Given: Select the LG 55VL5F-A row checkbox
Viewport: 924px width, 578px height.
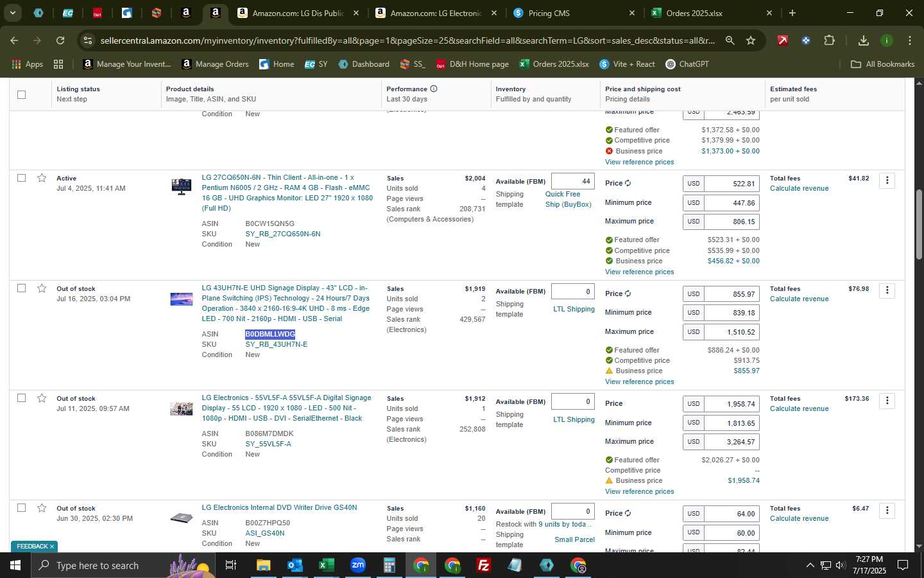Looking at the screenshot, I should (21, 398).
